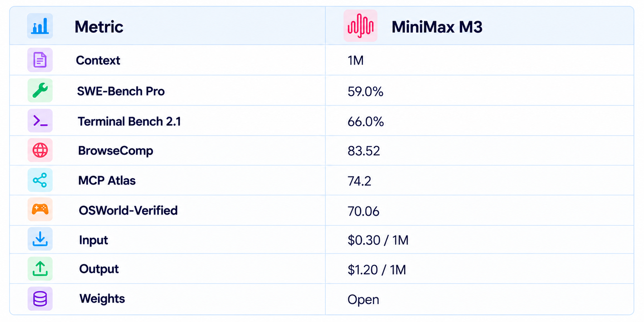Click the '66.0%' value
The width and height of the screenshot is (644, 322).
point(366,122)
